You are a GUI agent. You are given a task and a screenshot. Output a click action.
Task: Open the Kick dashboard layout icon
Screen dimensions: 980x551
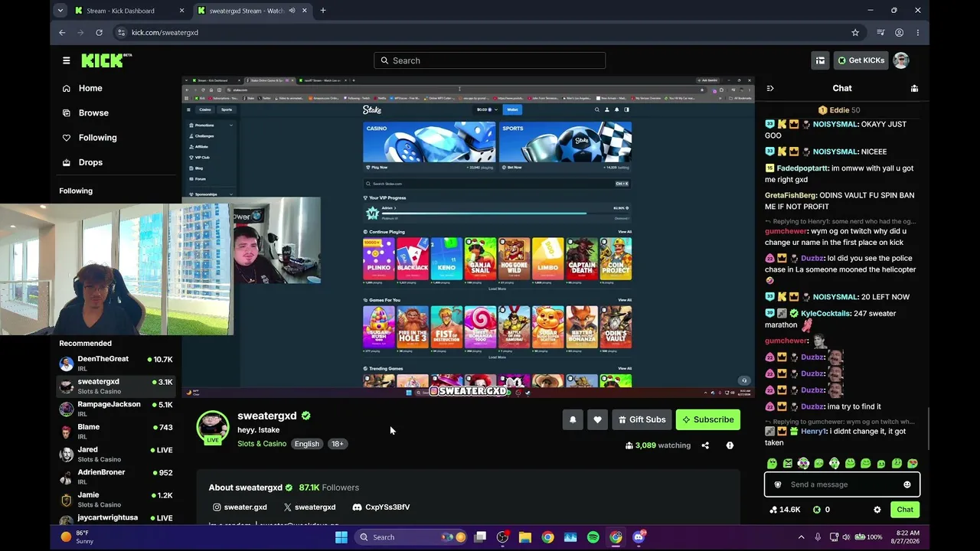820,60
